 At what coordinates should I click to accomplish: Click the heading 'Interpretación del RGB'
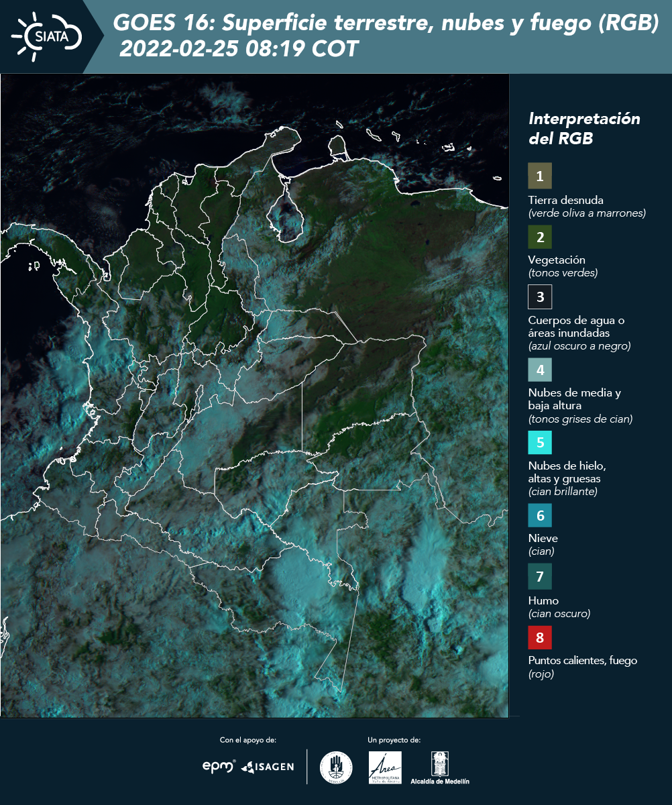click(x=584, y=129)
